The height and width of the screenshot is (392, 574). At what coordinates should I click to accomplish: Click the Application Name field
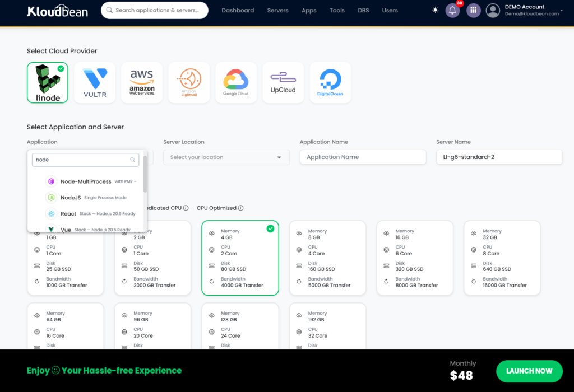(x=363, y=157)
